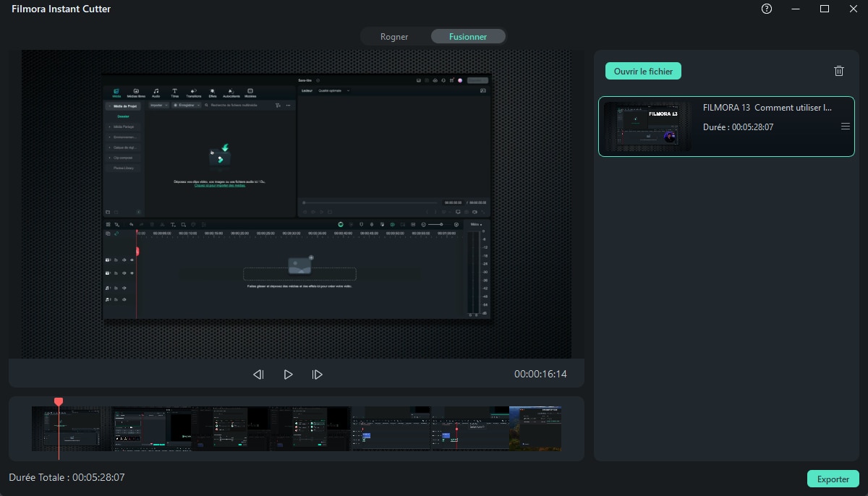Screen dimensions: 868x496
Task: Grab the reorder handle on the FILMORA 13 clip
Action: [845, 127]
